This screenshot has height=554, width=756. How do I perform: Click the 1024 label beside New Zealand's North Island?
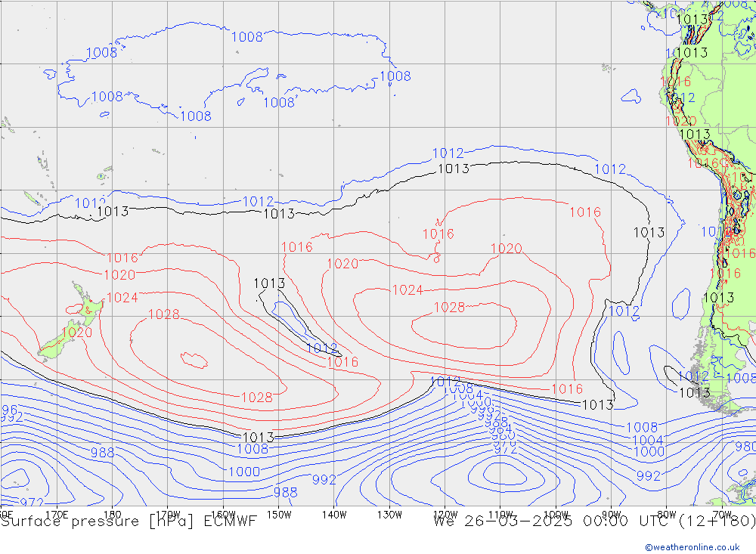click(x=122, y=298)
